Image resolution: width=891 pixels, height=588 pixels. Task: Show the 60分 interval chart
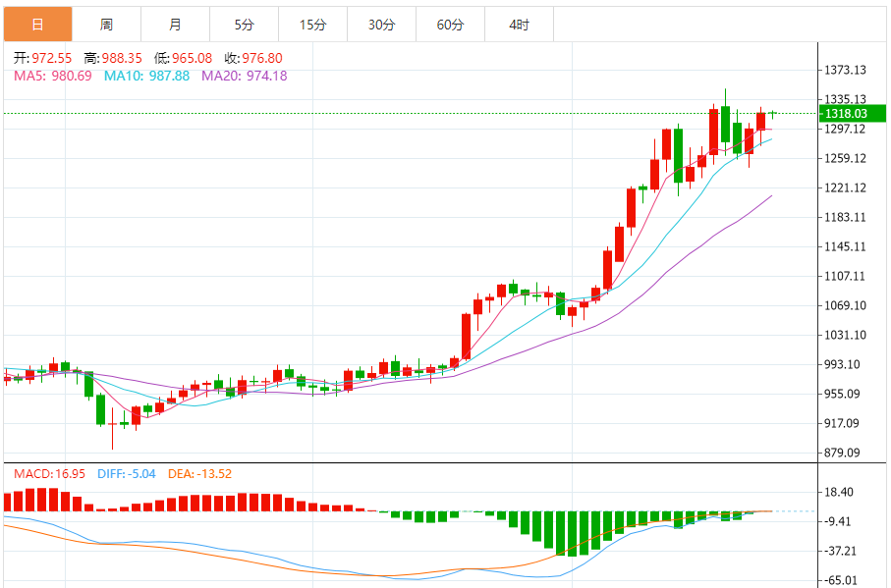tap(450, 25)
